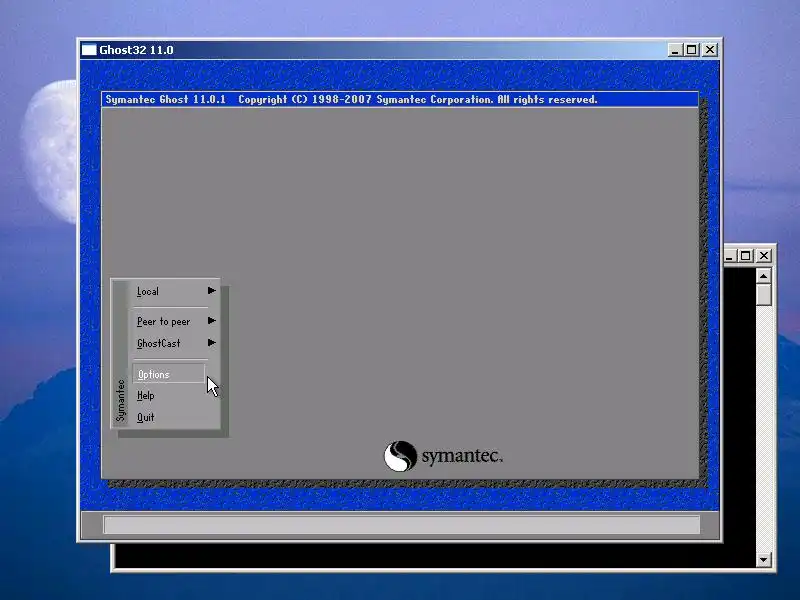Viewport: 800px width, 600px height.
Task: Minimize the Ghost32 11.0 window
Action: coord(675,50)
